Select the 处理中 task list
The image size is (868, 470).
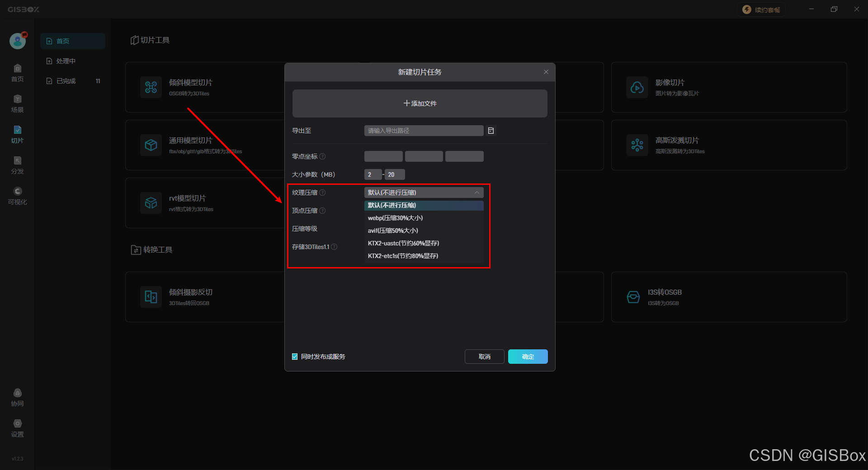pyautogui.click(x=73, y=61)
